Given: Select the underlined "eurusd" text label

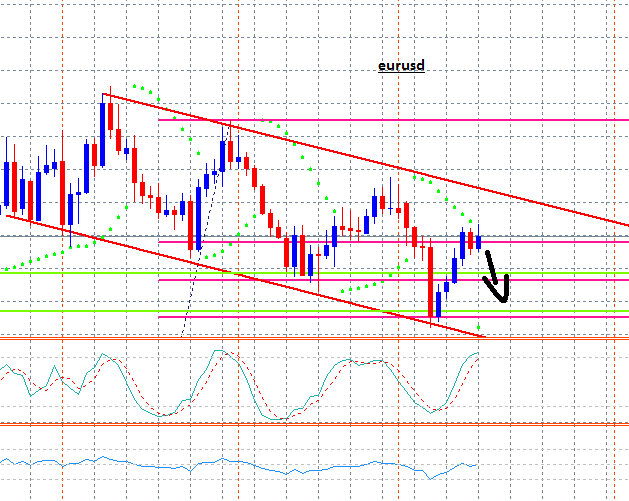Looking at the screenshot, I should 401,66.
